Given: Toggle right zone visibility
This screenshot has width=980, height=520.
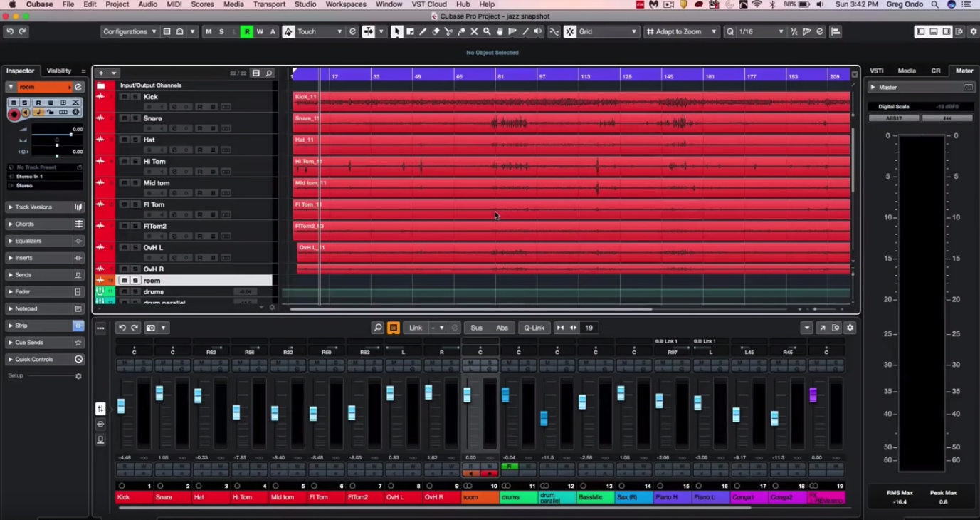Looking at the screenshot, I should [947, 31].
